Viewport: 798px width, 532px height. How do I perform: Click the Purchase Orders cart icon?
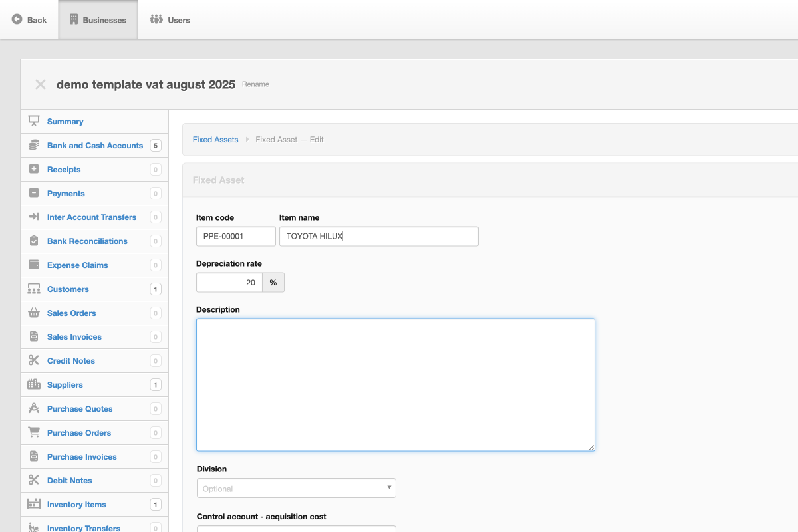tap(34, 432)
